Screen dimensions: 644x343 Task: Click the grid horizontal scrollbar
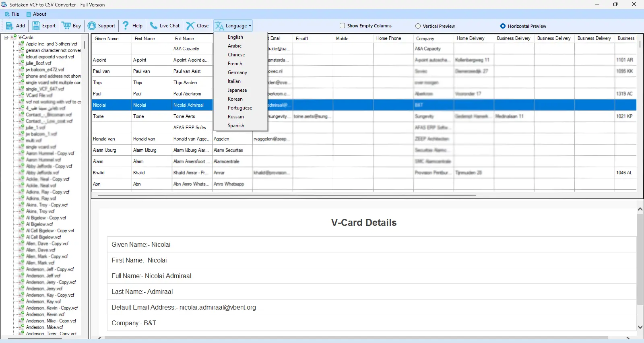(287, 195)
